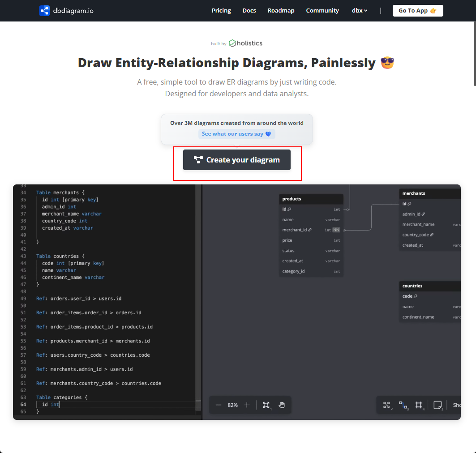Click the dbdiagram.io logo icon
The image size is (476, 453).
(44, 11)
